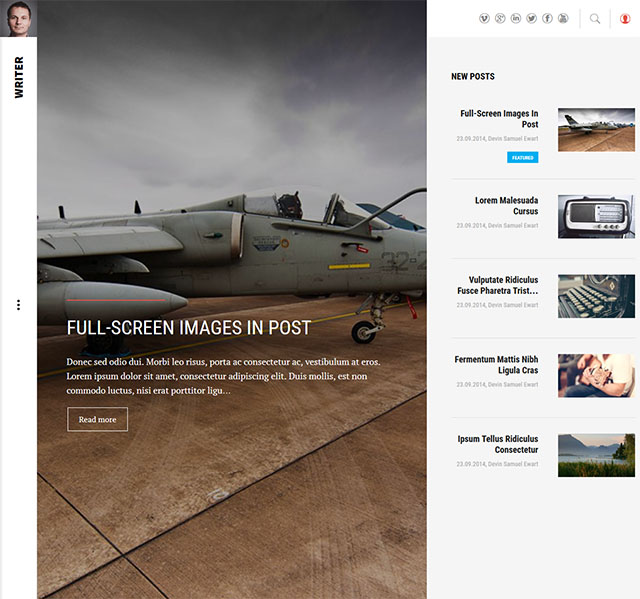Open the Facebook social icon

(x=547, y=18)
